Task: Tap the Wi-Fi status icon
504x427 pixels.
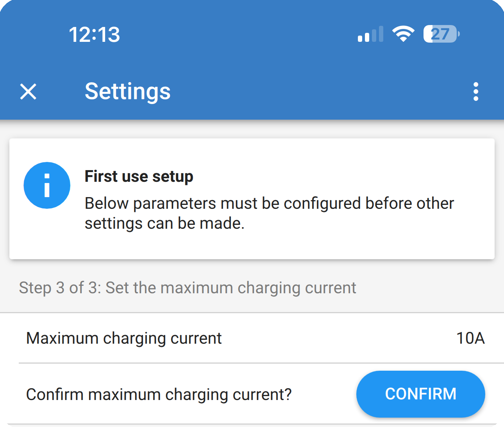Action: click(403, 34)
